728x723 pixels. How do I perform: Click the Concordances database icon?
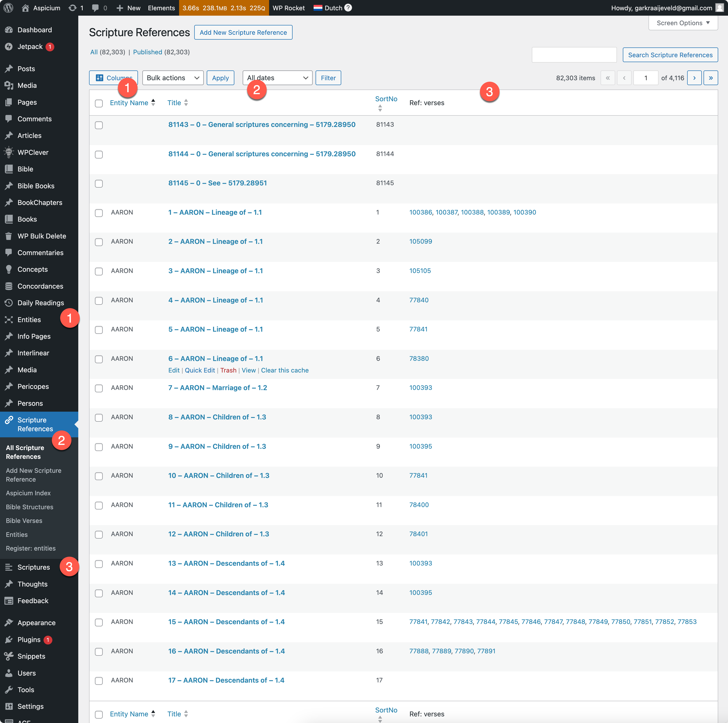click(9, 286)
